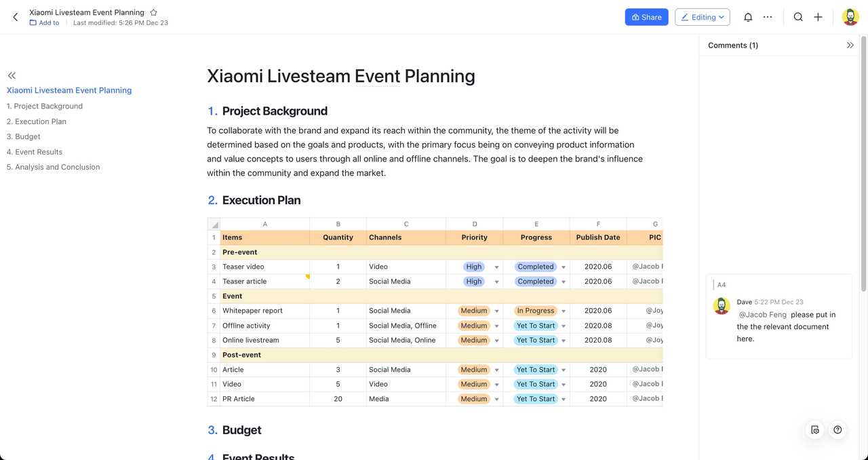
Task: Click the green Completed badge for Teaser article
Action: tap(535, 281)
